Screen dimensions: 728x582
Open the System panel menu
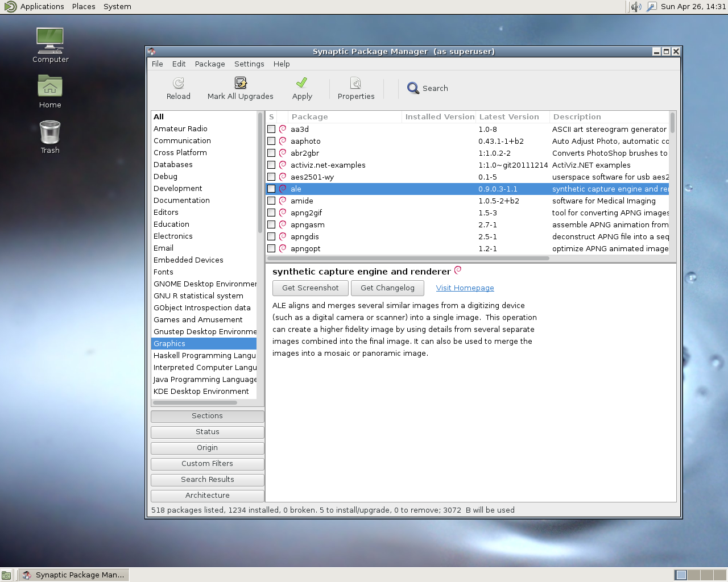coord(117,7)
